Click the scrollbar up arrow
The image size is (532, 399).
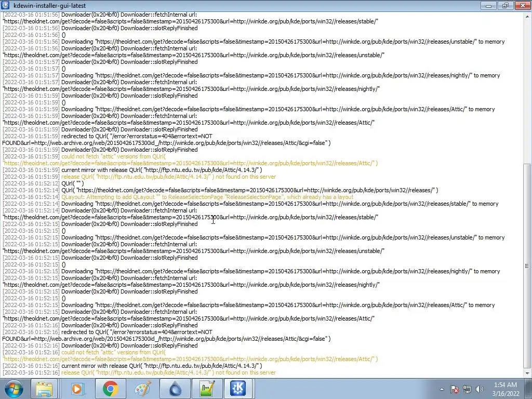coord(527,16)
